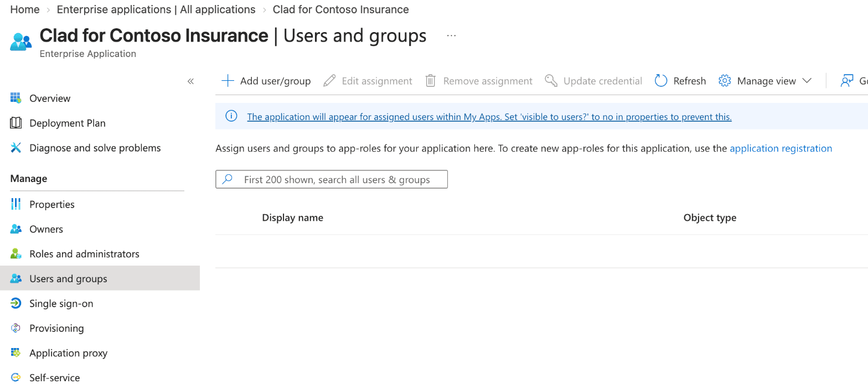Open Enterprise applications breadcrumb link
This screenshot has height=384, width=868.
pos(156,9)
